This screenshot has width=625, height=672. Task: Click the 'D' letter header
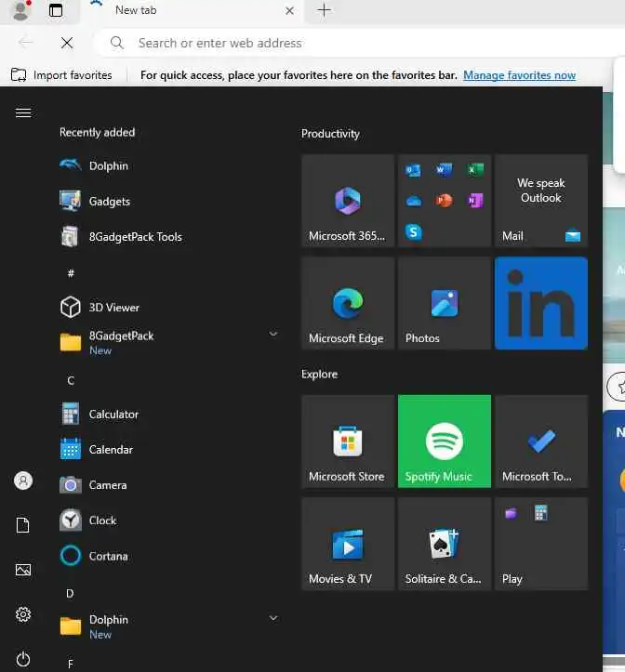[70, 593]
